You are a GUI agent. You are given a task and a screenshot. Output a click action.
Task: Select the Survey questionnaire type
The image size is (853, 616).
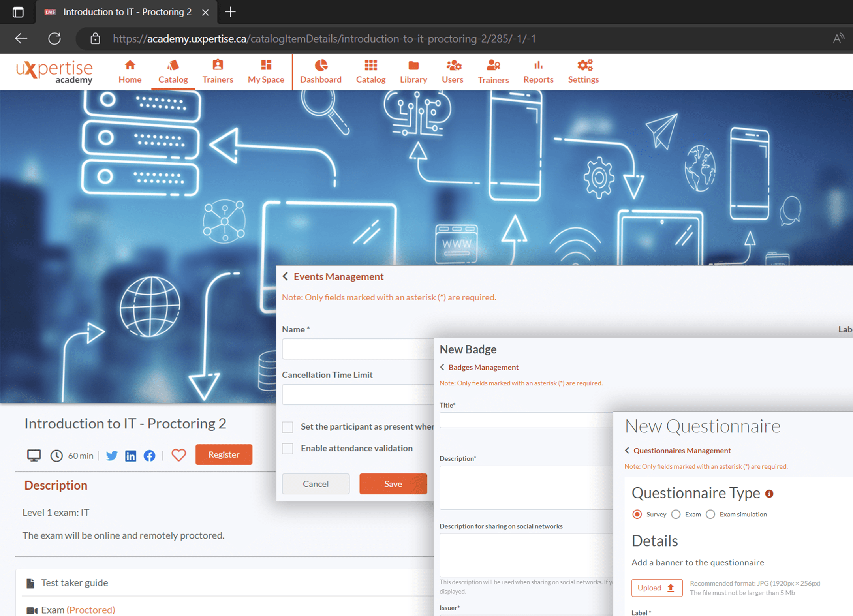pos(637,514)
